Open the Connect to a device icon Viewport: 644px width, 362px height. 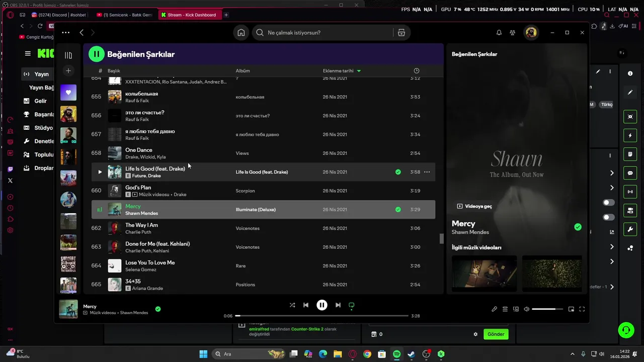(x=516, y=309)
